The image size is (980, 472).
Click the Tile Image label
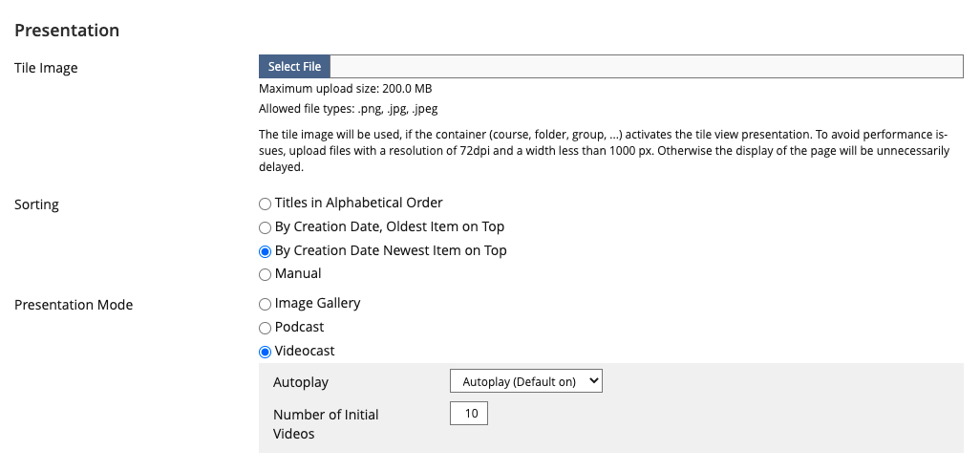pos(46,68)
